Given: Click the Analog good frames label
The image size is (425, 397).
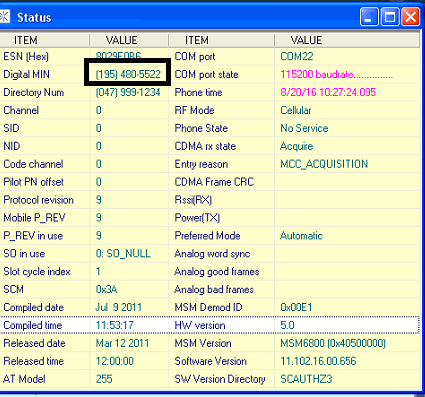Looking at the screenshot, I should point(217,272).
